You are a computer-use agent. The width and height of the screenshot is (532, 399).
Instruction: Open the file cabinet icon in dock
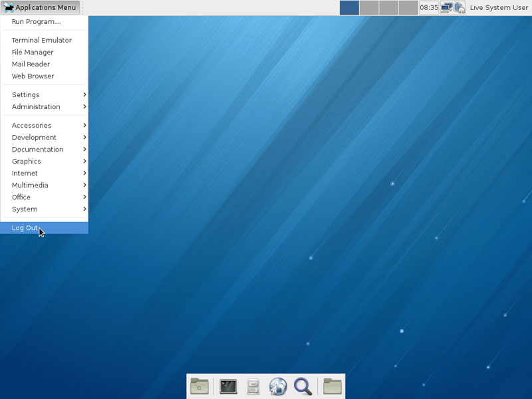coord(253,386)
